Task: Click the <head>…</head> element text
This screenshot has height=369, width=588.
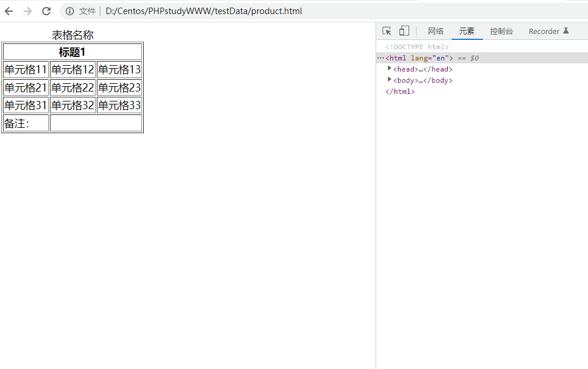Action: coord(423,69)
